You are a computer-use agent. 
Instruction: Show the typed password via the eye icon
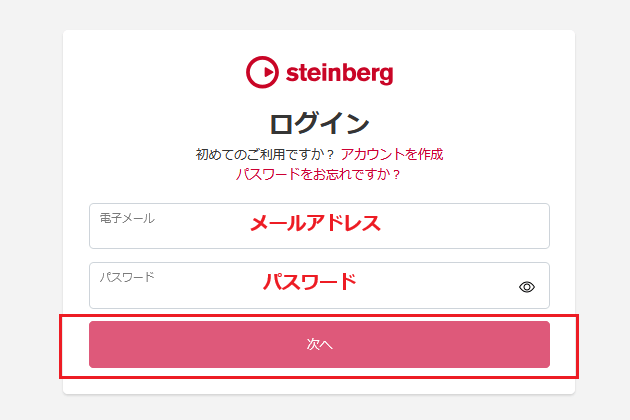[527, 287]
